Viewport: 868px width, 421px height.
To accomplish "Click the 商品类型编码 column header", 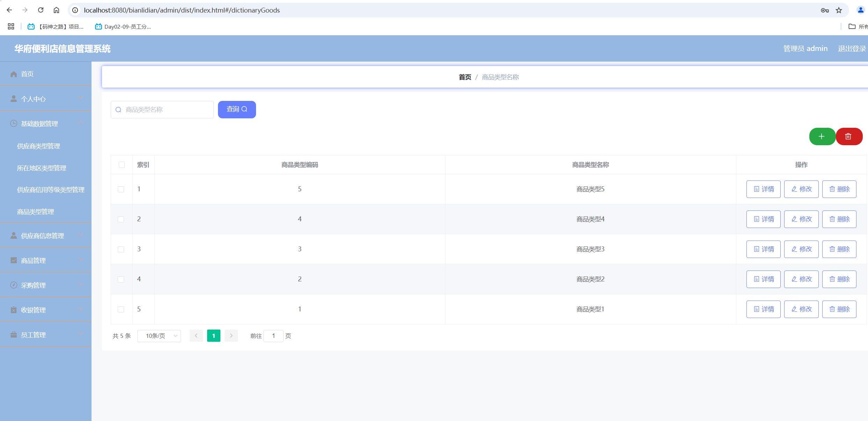I will coord(300,165).
